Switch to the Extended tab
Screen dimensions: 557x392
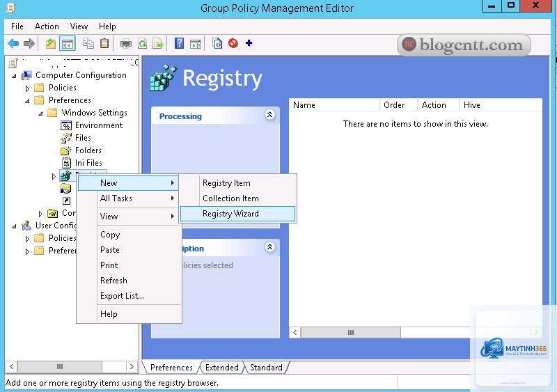point(221,368)
